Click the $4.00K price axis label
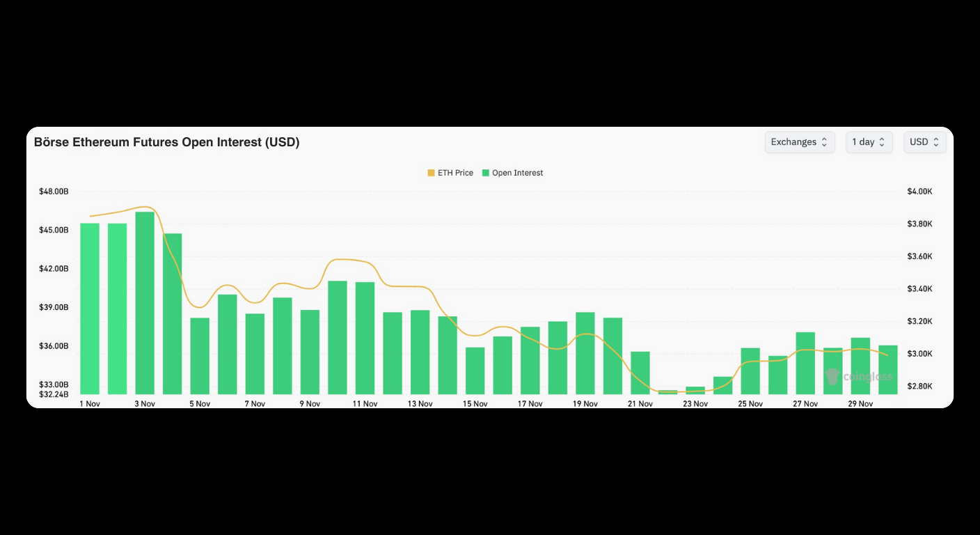 [x=919, y=191]
